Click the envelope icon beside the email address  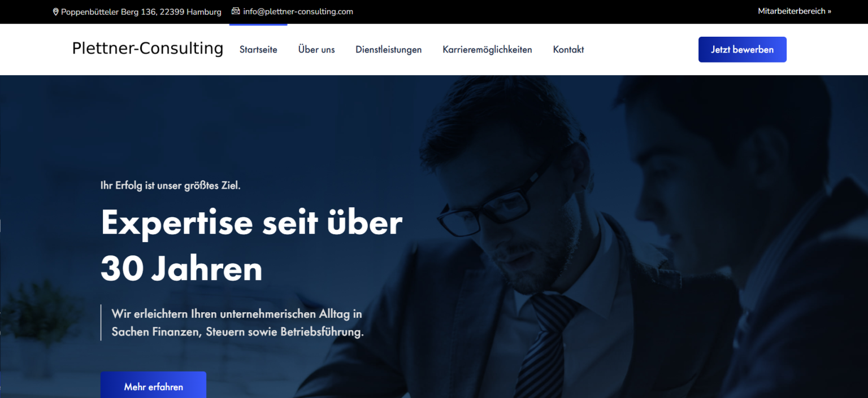click(236, 11)
